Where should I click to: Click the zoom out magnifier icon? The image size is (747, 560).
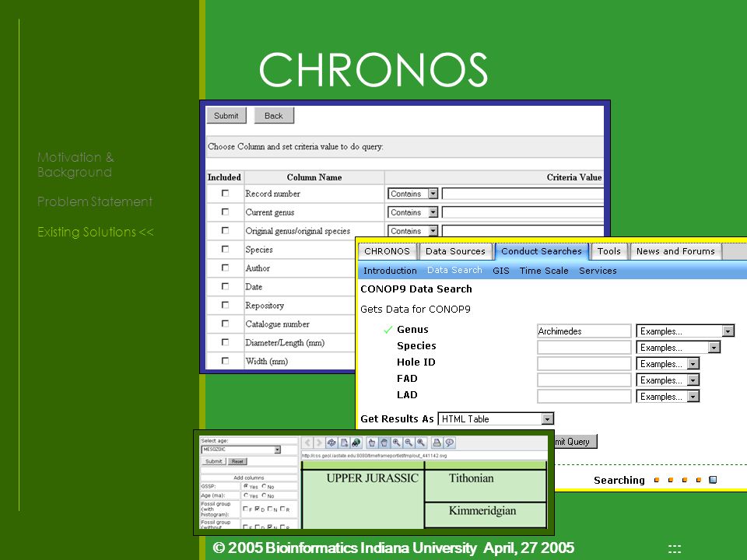point(409,443)
